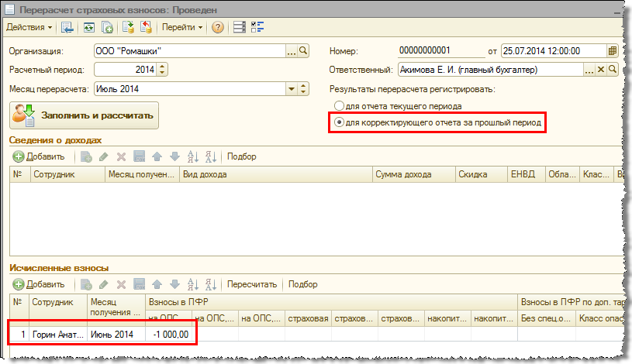Click the Вид дохода column header

pos(276,174)
